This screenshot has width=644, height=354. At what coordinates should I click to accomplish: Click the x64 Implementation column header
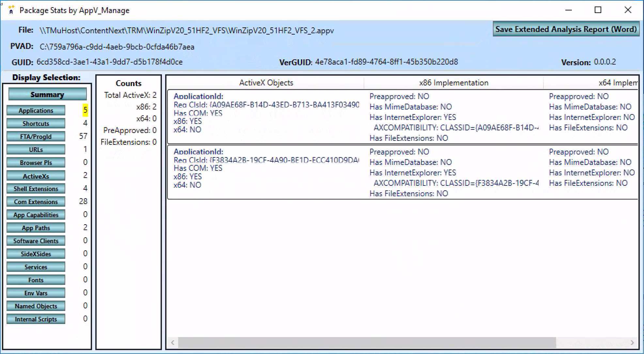591,83
